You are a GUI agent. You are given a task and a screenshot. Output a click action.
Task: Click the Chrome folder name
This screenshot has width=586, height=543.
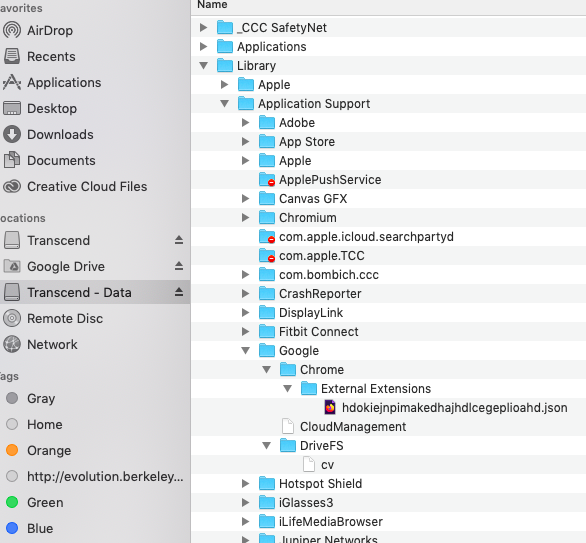tap(322, 370)
